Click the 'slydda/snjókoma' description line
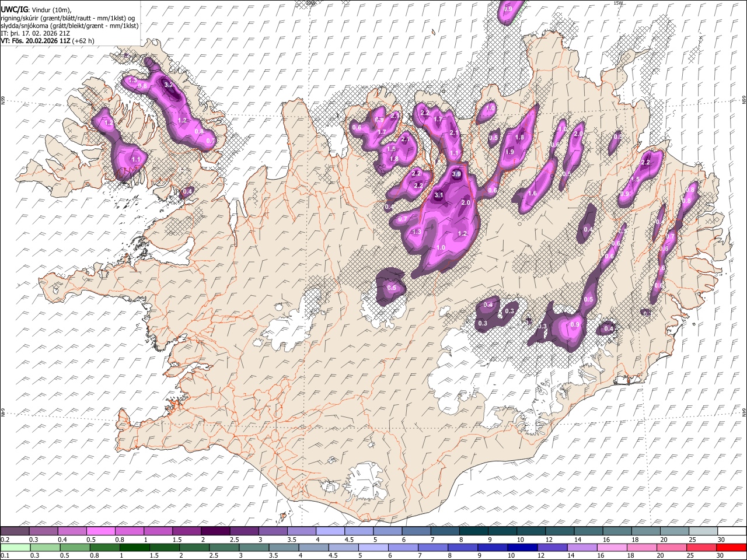747x560 pixels. [69, 26]
